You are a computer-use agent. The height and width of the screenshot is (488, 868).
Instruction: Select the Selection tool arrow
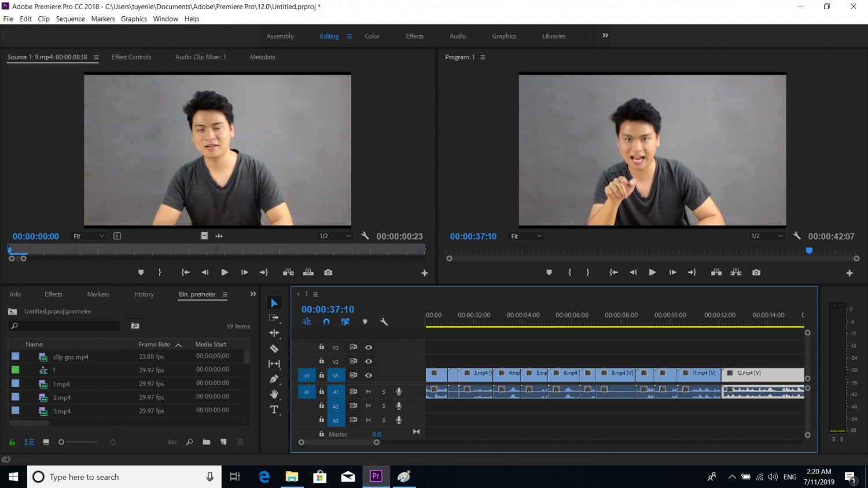click(274, 303)
